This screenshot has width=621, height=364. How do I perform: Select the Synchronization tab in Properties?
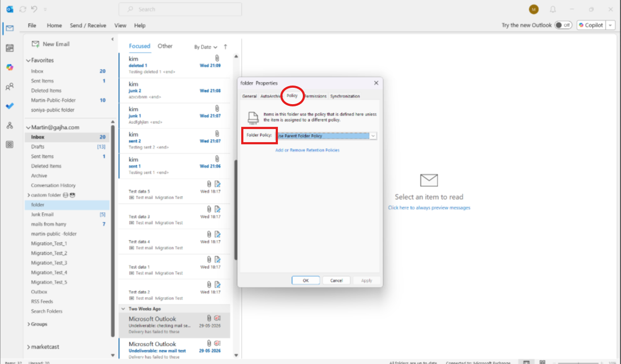(345, 96)
